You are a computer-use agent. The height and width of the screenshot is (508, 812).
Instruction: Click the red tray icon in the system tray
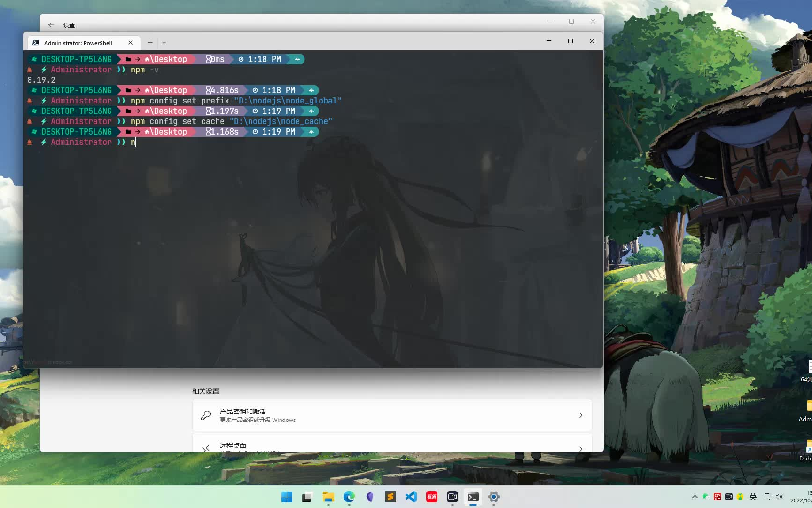coord(717,497)
